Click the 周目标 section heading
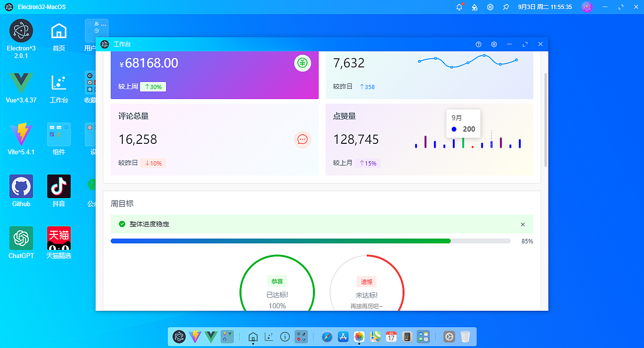 click(x=122, y=203)
